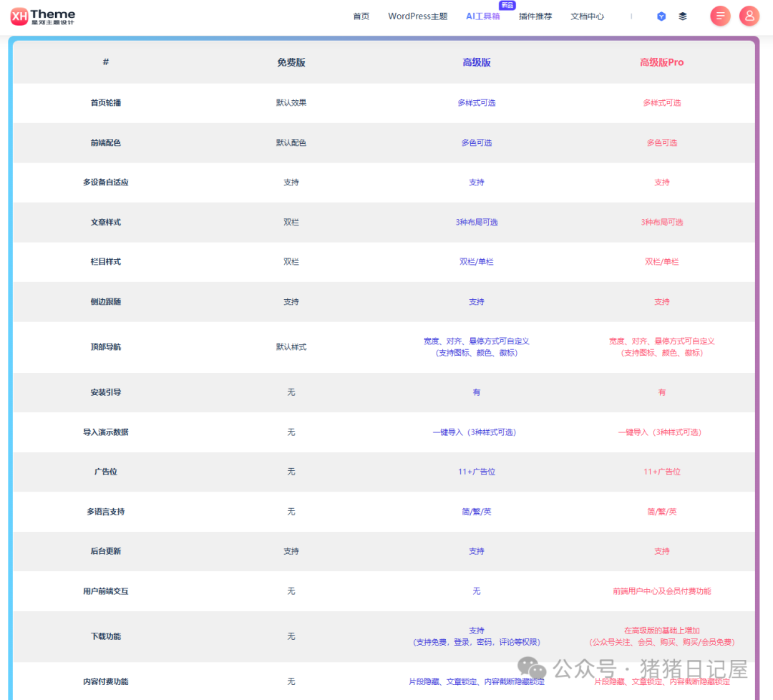Click red 双栏/单栏 cell
The width and height of the screenshot is (773, 700).
[661, 262]
